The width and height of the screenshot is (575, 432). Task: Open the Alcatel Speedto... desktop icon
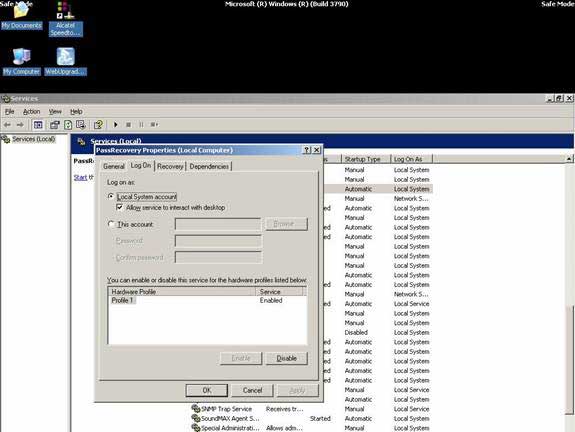[66, 18]
